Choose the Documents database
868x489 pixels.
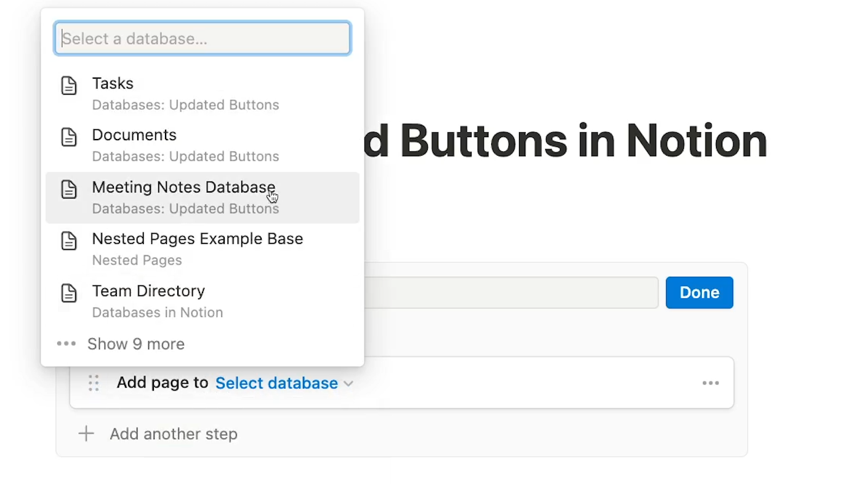point(203,145)
